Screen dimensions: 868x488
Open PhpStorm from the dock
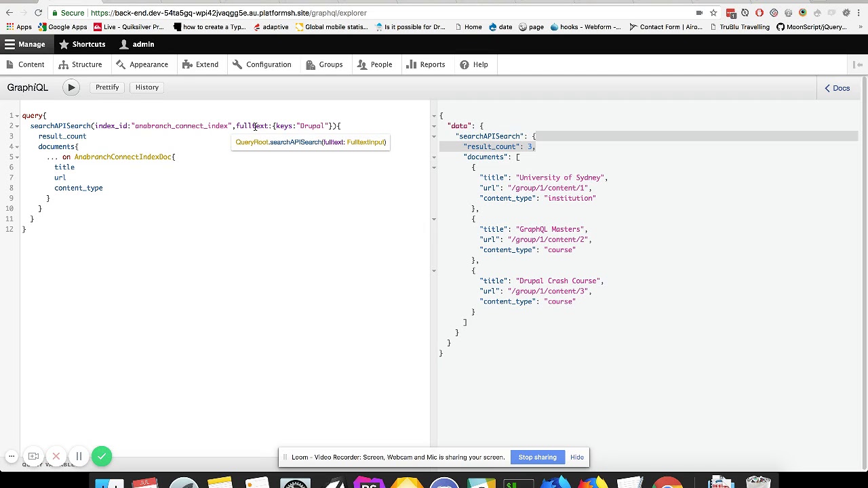[x=370, y=483]
